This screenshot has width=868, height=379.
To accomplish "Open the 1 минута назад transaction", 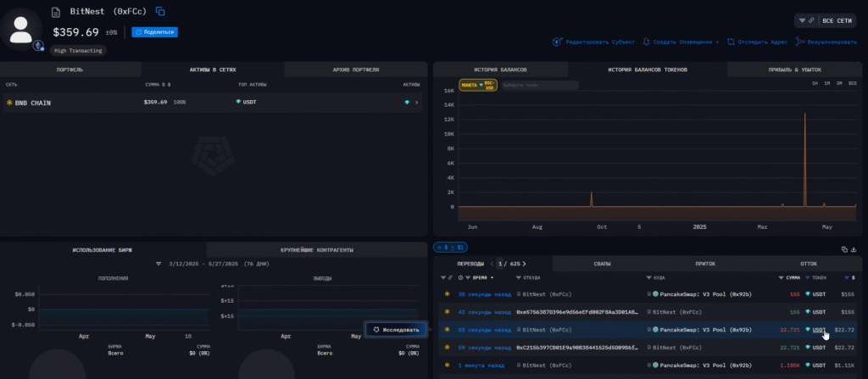I will 480,365.
